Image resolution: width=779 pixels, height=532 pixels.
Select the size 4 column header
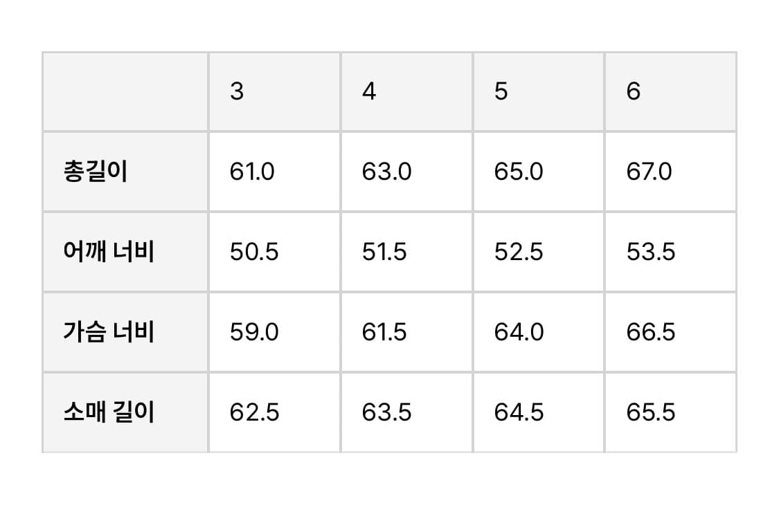pyautogui.click(x=369, y=91)
